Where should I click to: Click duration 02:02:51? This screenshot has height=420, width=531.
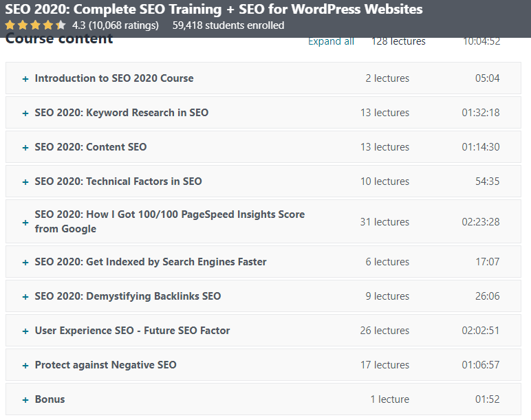[481, 331]
